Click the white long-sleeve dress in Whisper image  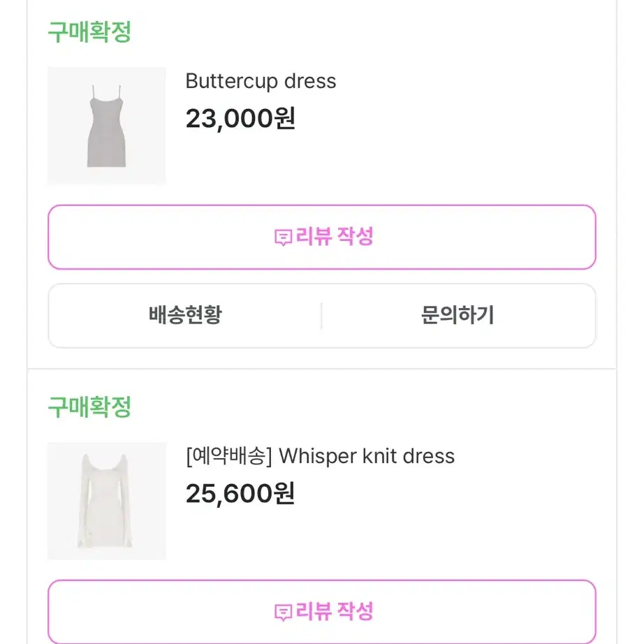click(x=105, y=501)
